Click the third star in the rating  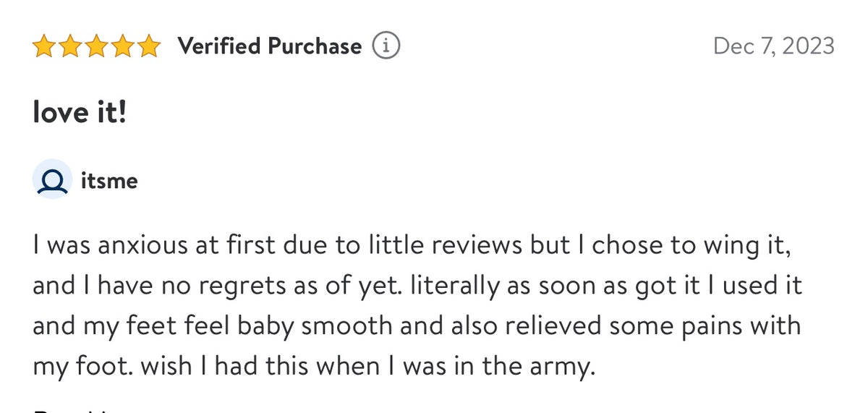pyautogui.click(x=97, y=47)
